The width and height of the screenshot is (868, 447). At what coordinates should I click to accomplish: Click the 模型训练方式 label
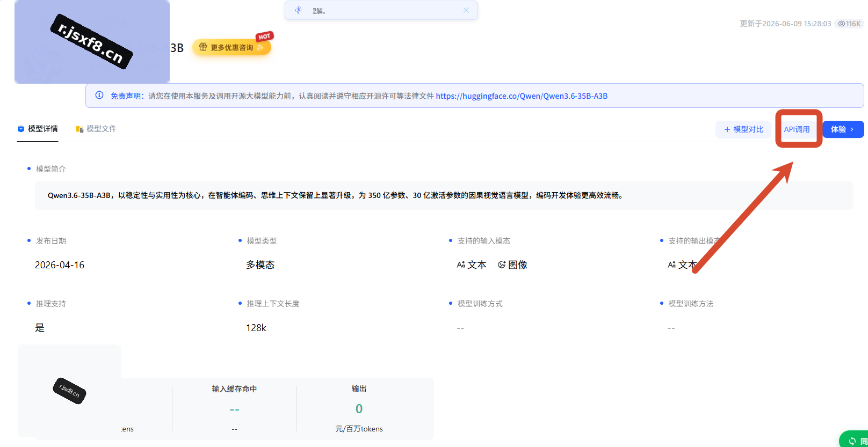(480, 304)
